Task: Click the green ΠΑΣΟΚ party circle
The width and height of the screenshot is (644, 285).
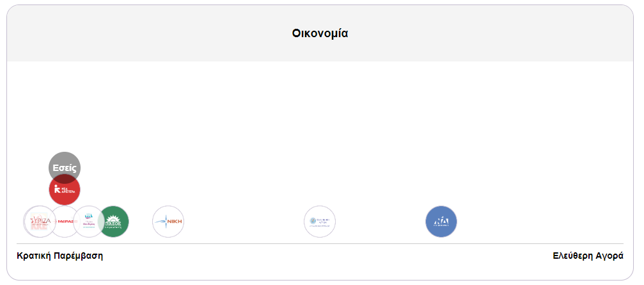Action: click(x=113, y=221)
